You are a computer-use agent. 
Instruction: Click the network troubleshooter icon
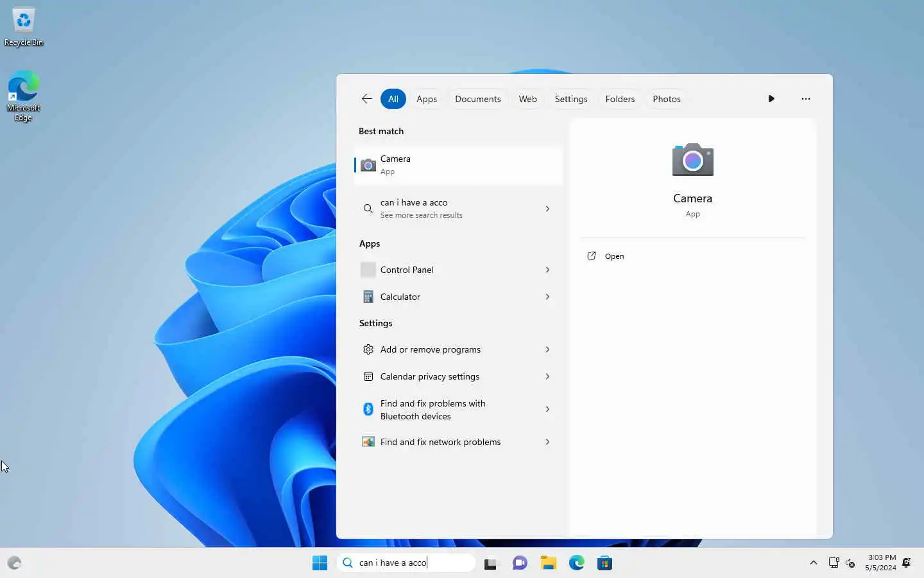pyautogui.click(x=368, y=442)
